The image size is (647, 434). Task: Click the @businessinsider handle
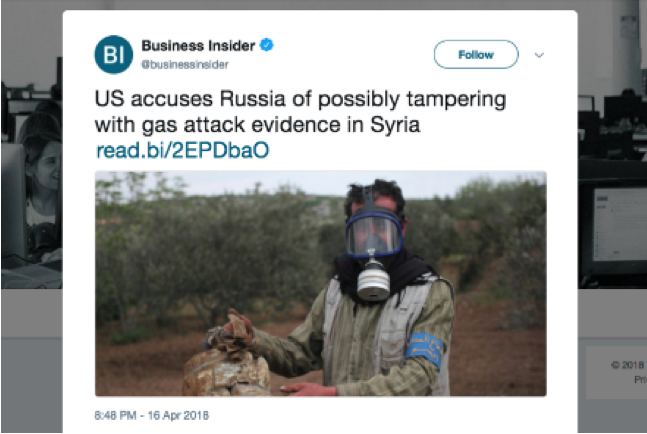(x=185, y=65)
